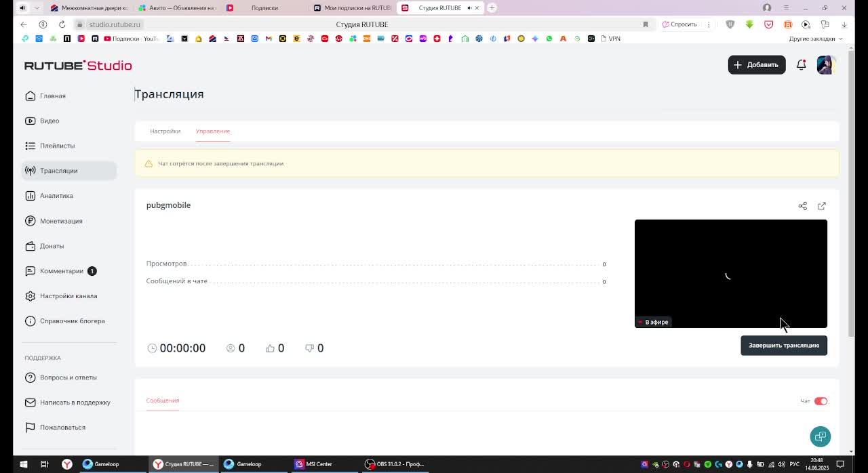Click the stream preview player
868x473 pixels.
click(x=731, y=274)
